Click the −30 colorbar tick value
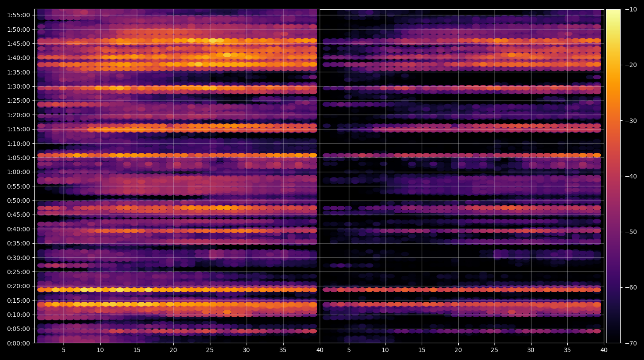644x360 pixels. [x=631, y=121]
